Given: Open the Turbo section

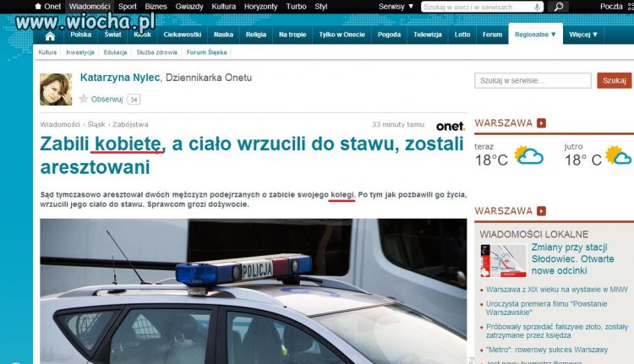Looking at the screenshot, I should click(296, 7).
